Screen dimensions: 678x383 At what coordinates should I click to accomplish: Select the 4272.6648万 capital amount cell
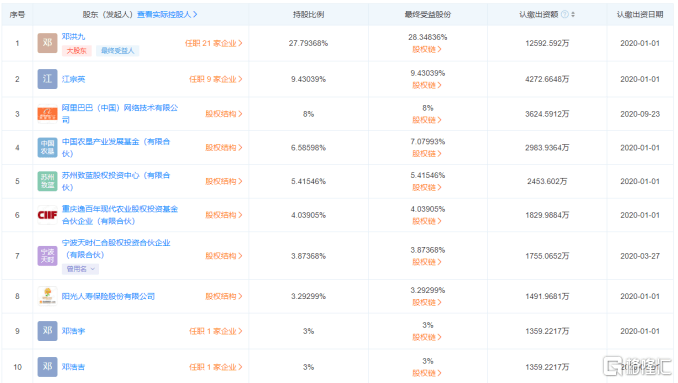(547, 79)
